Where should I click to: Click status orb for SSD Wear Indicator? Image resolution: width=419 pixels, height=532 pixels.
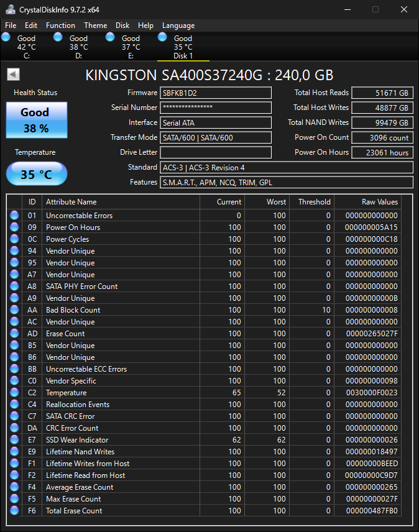[14, 440]
